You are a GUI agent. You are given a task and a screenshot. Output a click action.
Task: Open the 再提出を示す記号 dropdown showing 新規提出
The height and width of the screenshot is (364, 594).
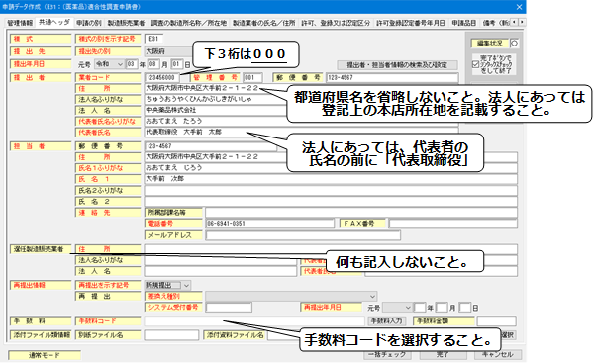(167, 285)
